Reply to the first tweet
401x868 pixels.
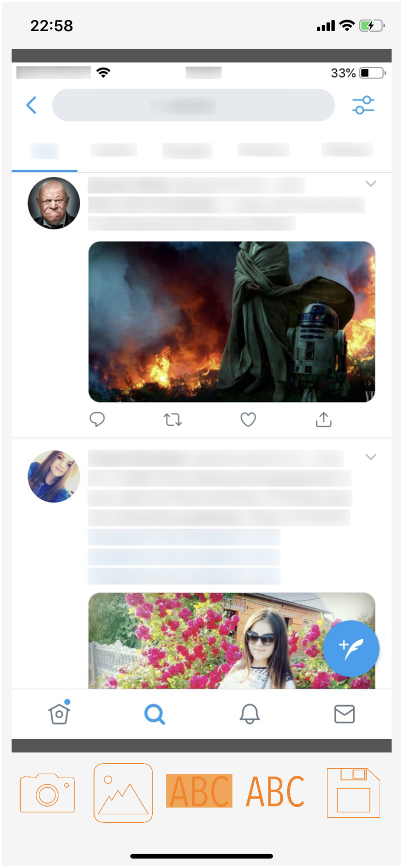[x=97, y=419]
